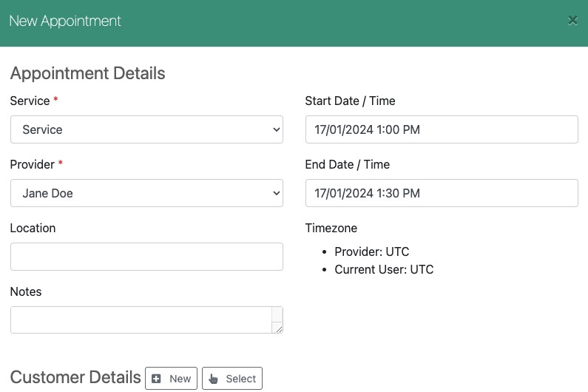The image size is (588, 392).
Task: Click the "New Appointment" dialog title
Action: pyautogui.click(x=65, y=21)
